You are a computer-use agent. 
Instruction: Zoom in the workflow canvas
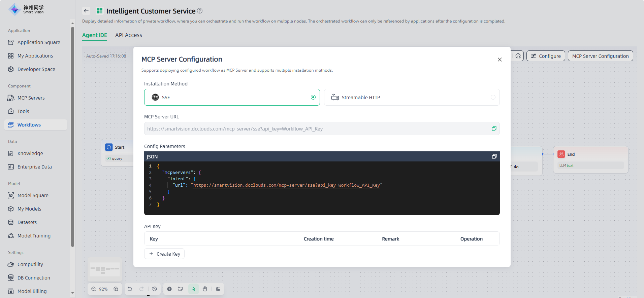click(x=116, y=289)
